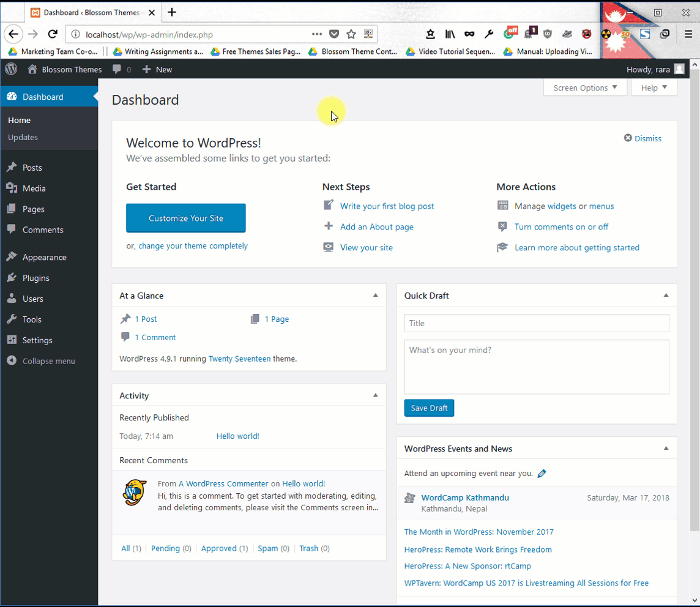Image resolution: width=700 pixels, height=607 pixels.
Task: Open WordCamp Kathmandu event link
Action: click(x=465, y=497)
